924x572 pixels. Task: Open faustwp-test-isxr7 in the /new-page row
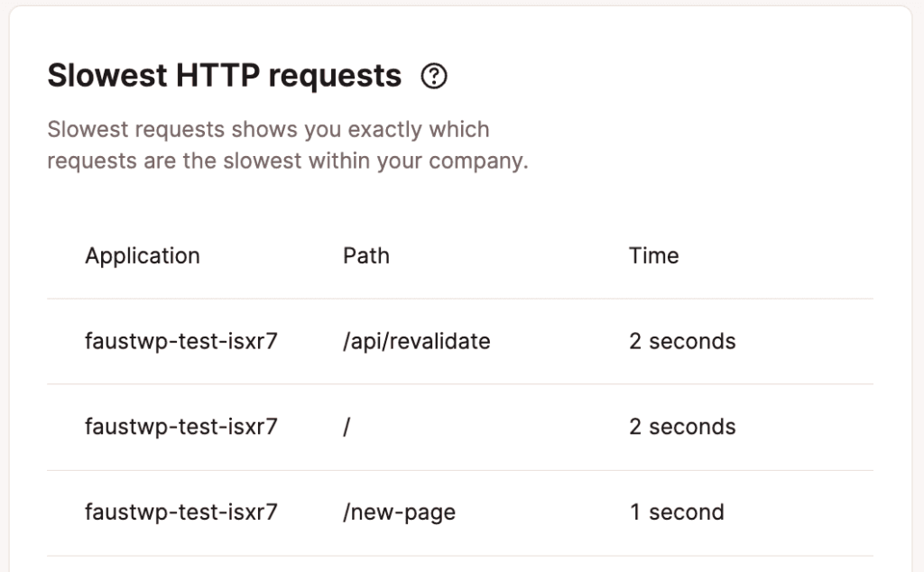tap(180, 512)
